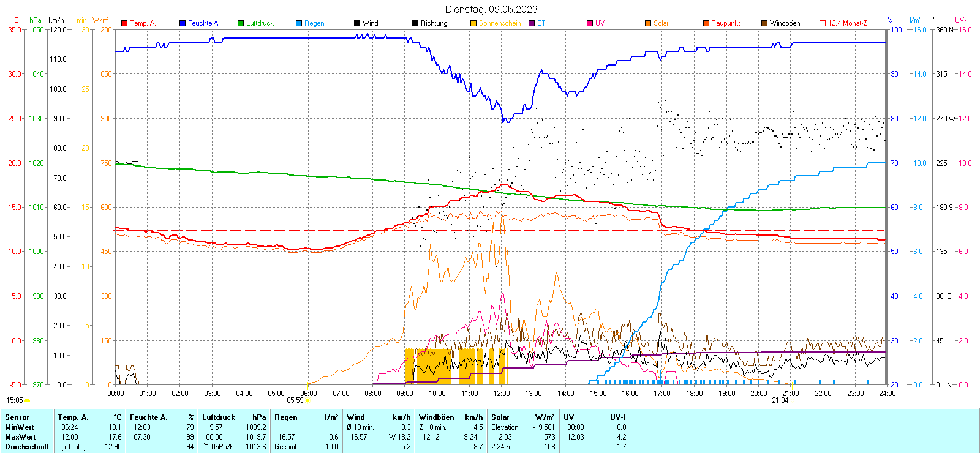
Task: Click the magenta UV legend square
Action: (x=590, y=23)
